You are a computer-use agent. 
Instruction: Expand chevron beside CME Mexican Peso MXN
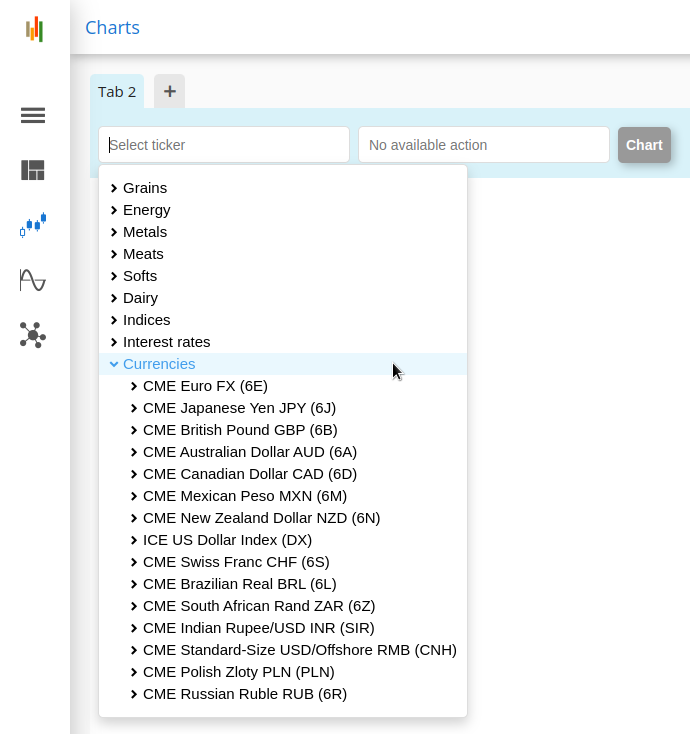[134, 496]
